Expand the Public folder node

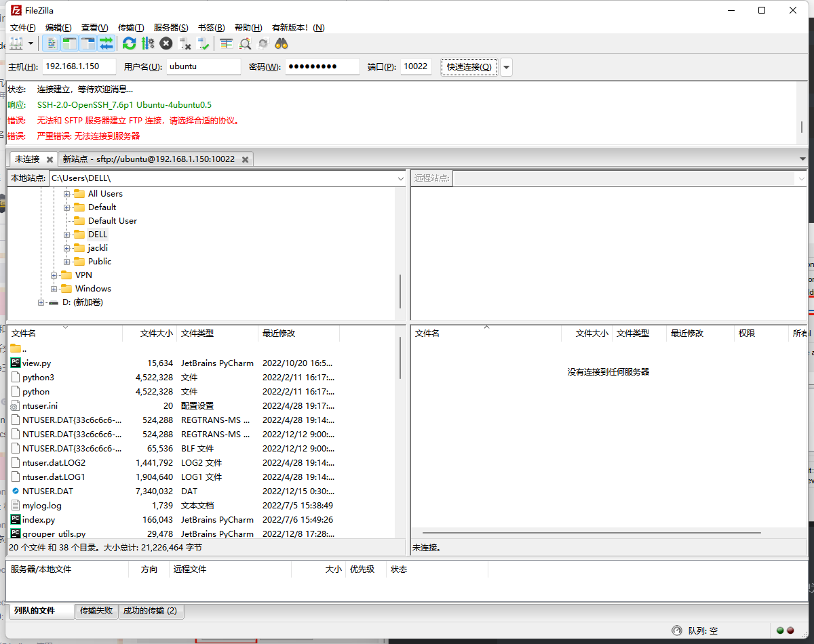pos(67,262)
